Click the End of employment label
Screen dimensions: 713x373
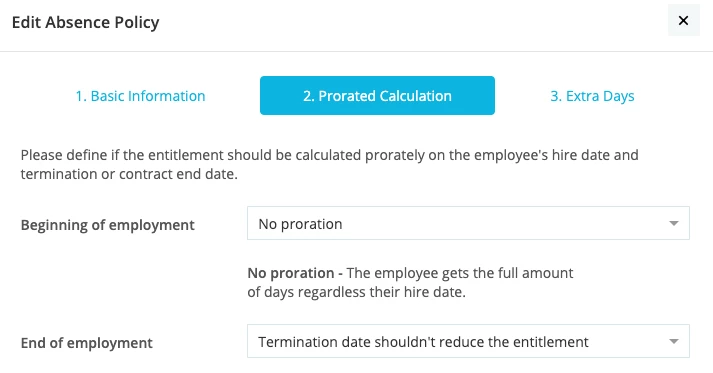click(x=87, y=343)
